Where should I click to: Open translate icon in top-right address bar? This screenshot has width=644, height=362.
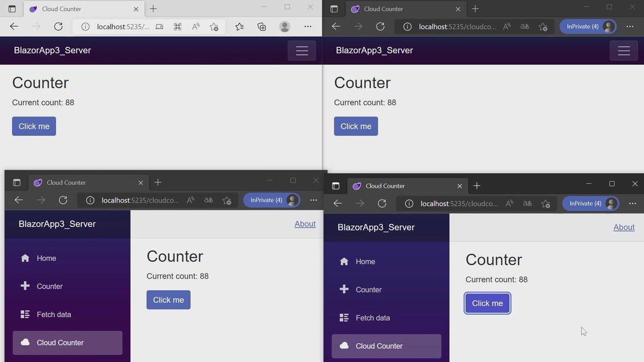[x=525, y=27]
